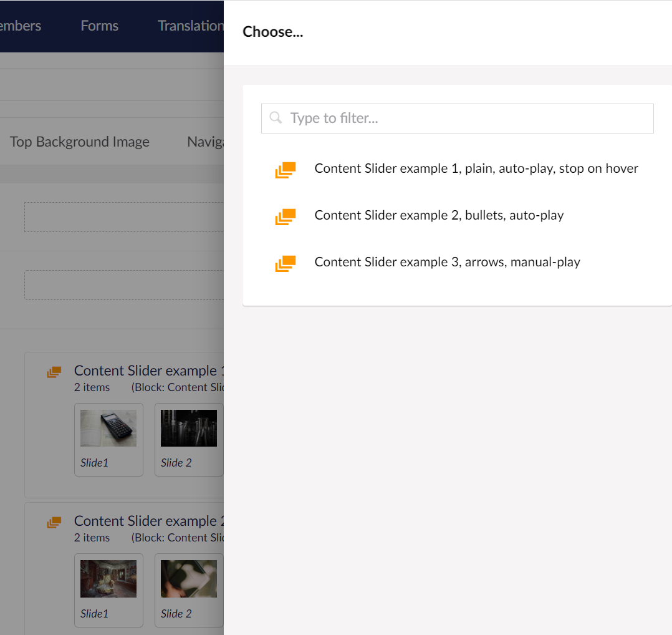
Task: Open the Forms section in the top navigation
Action: pyautogui.click(x=99, y=26)
